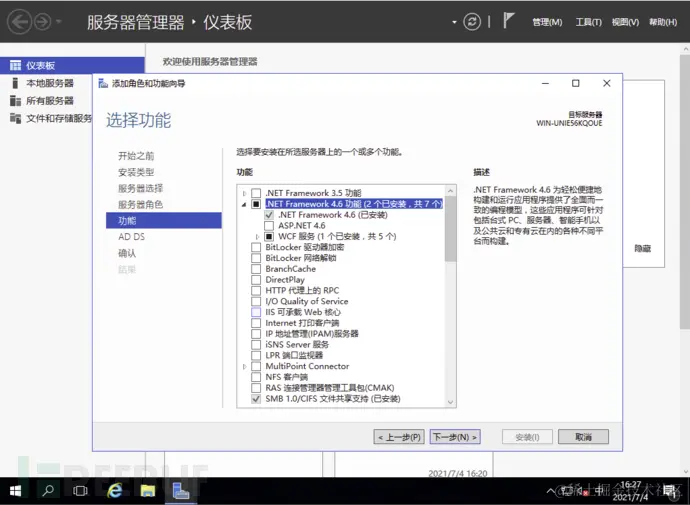
Task: Check I/O Quality of Service checkbox
Action: pyautogui.click(x=256, y=301)
